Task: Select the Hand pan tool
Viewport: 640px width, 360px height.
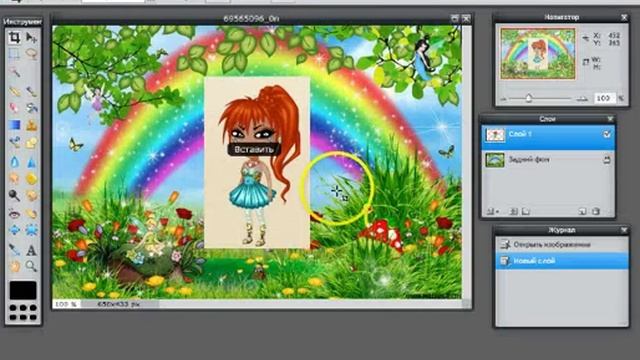Action: click(14, 267)
